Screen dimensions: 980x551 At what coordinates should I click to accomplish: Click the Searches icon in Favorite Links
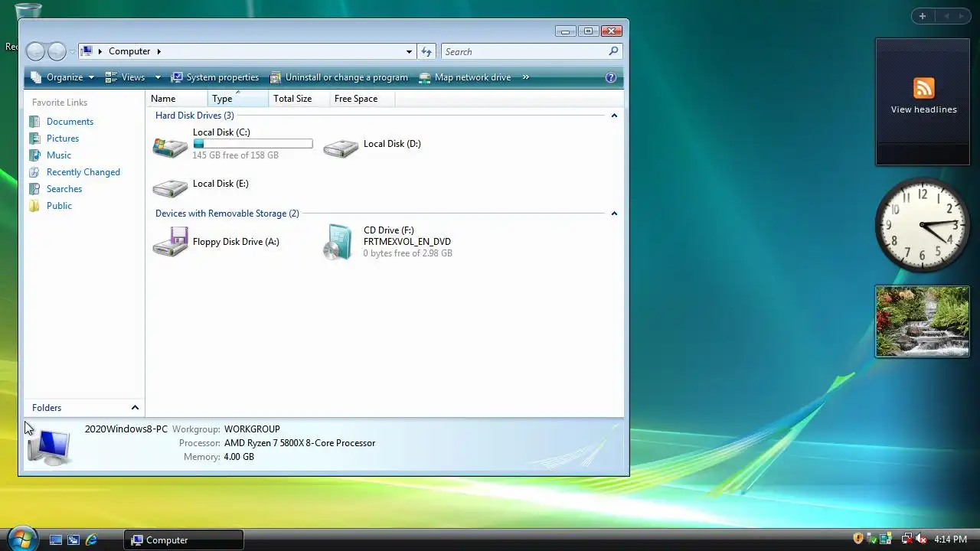pos(34,189)
